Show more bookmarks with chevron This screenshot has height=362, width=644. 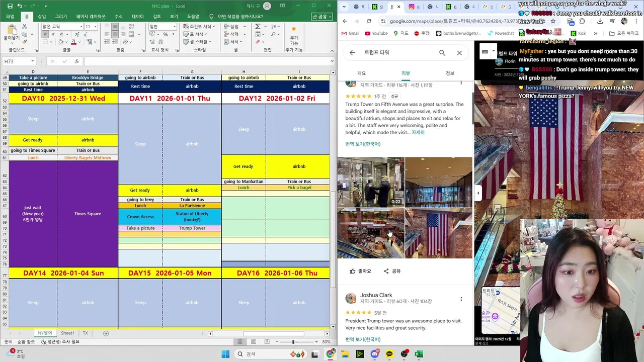pyautogui.click(x=595, y=33)
